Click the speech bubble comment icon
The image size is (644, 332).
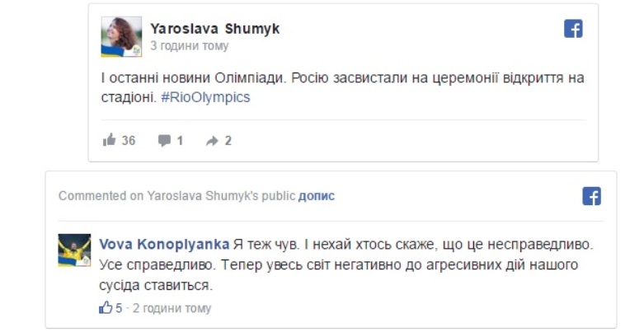click(x=164, y=141)
